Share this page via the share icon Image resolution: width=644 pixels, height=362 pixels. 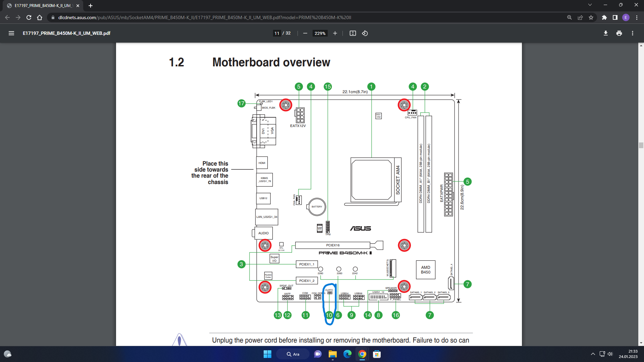[x=580, y=17]
